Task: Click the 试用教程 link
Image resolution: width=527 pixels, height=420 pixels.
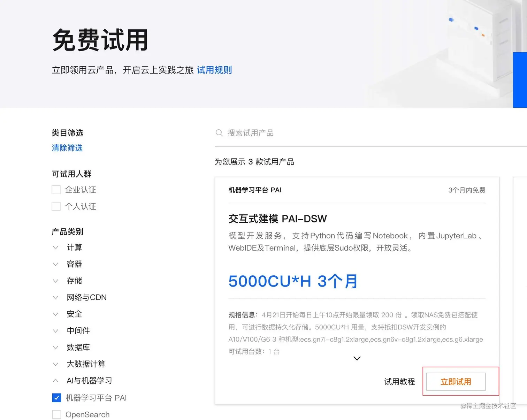Action: tap(399, 382)
